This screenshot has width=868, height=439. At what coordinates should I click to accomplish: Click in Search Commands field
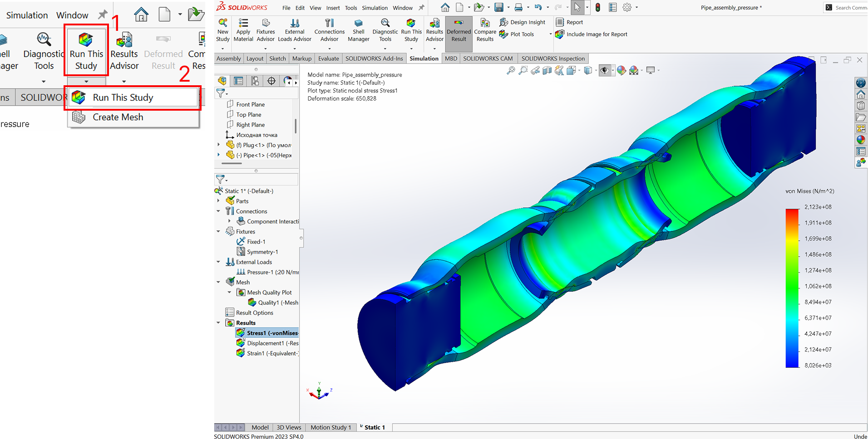[x=846, y=8]
